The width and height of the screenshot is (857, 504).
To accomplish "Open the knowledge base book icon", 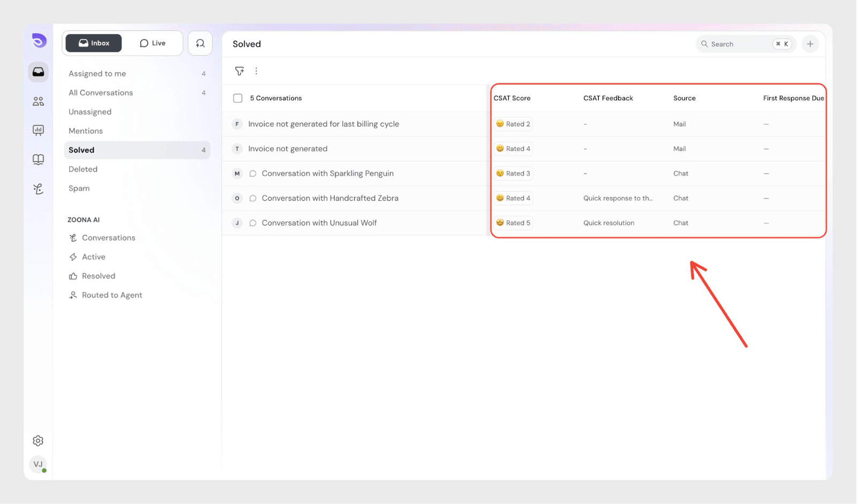I will pos(38,160).
